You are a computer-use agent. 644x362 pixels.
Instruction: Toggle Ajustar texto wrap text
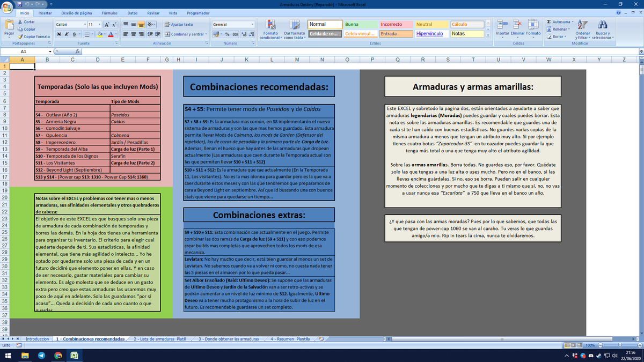[x=179, y=25]
